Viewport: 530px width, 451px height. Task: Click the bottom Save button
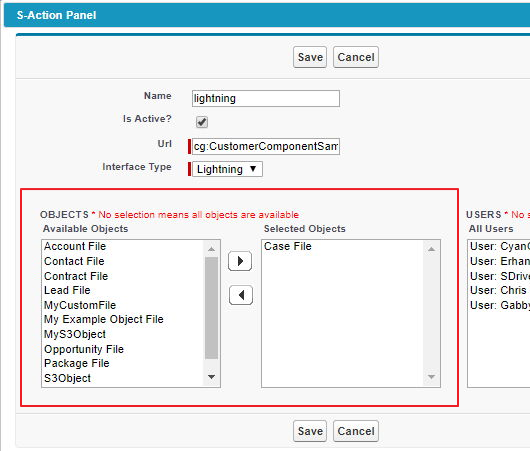coord(310,431)
